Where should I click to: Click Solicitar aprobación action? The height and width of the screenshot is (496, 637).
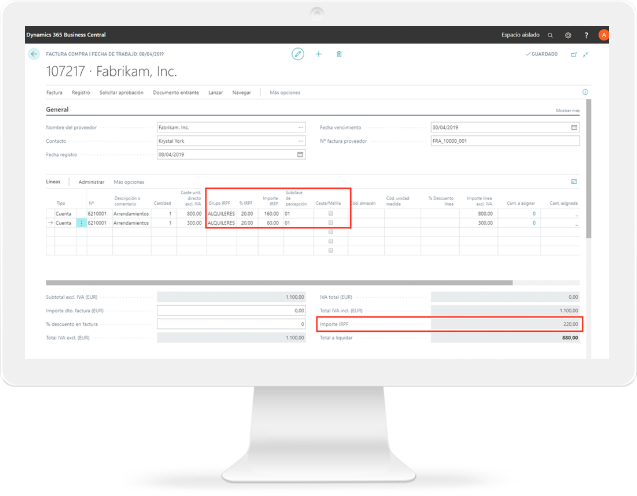122,91
